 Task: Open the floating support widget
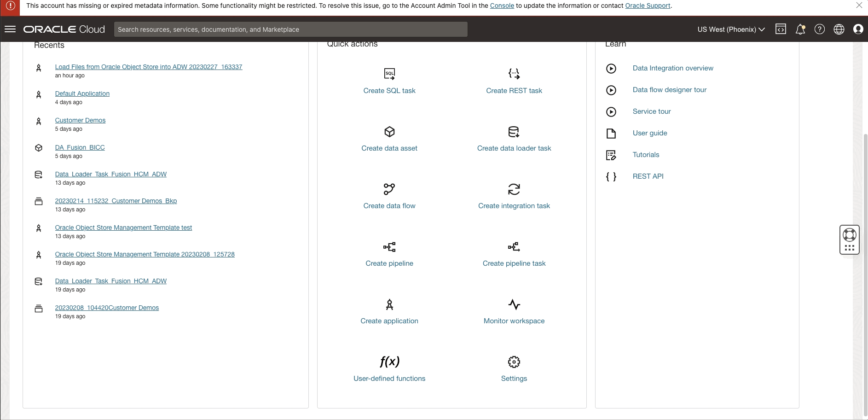(850, 239)
